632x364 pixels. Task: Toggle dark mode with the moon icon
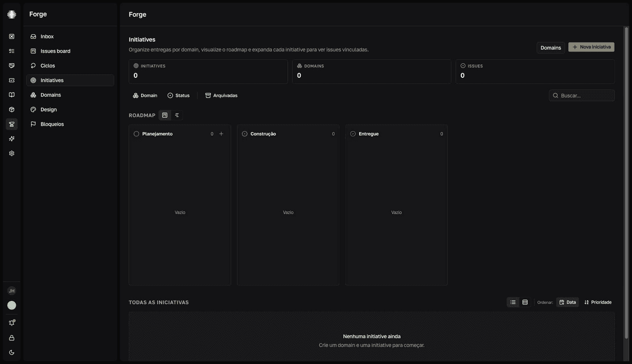[12, 352]
